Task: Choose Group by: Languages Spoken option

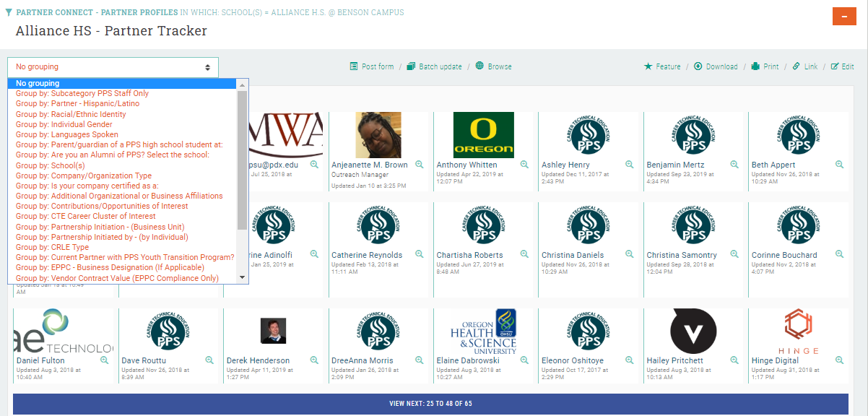Action: (67, 134)
